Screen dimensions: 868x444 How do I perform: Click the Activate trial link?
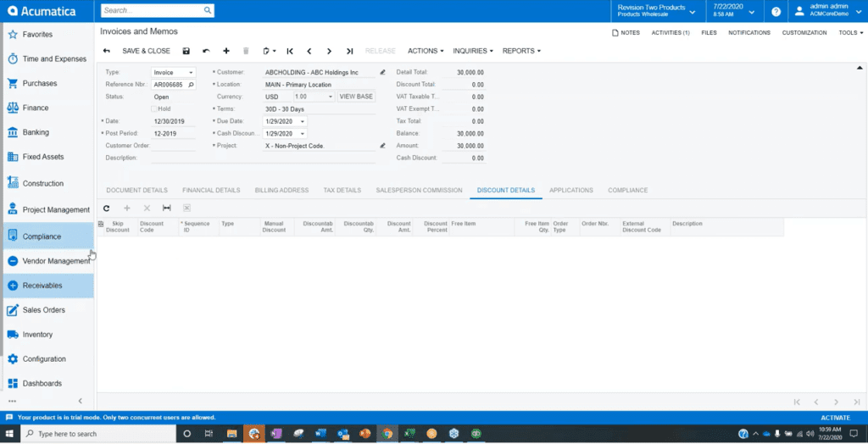pyautogui.click(x=835, y=418)
